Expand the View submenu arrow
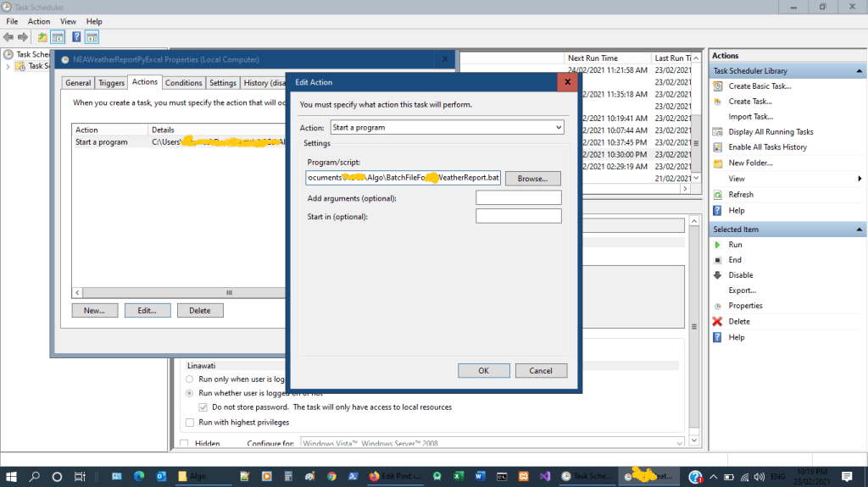The height and width of the screenshot is (487, 868). (860, 179)
